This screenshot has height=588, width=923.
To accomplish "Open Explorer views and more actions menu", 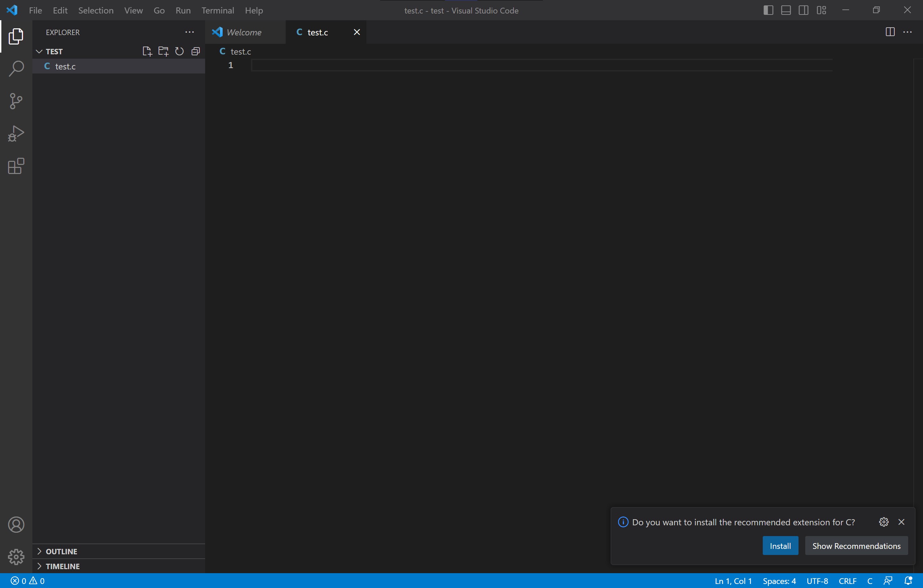I will click(189, 32).
